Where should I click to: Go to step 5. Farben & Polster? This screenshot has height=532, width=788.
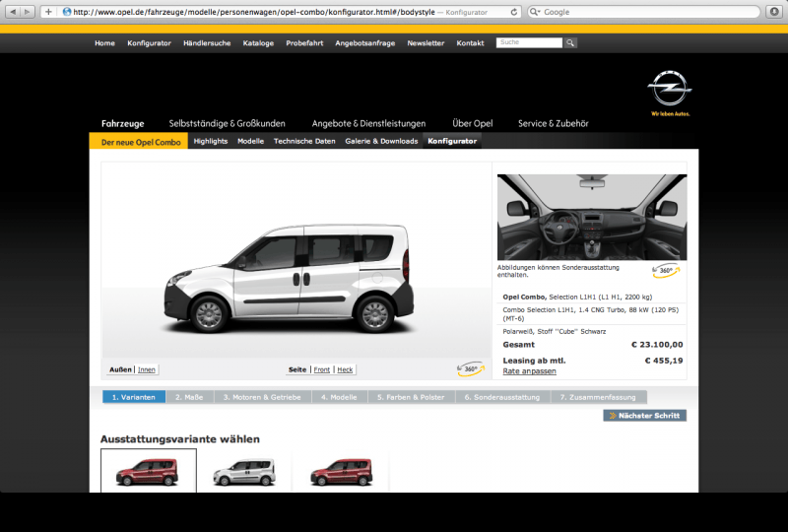point(411,397)
